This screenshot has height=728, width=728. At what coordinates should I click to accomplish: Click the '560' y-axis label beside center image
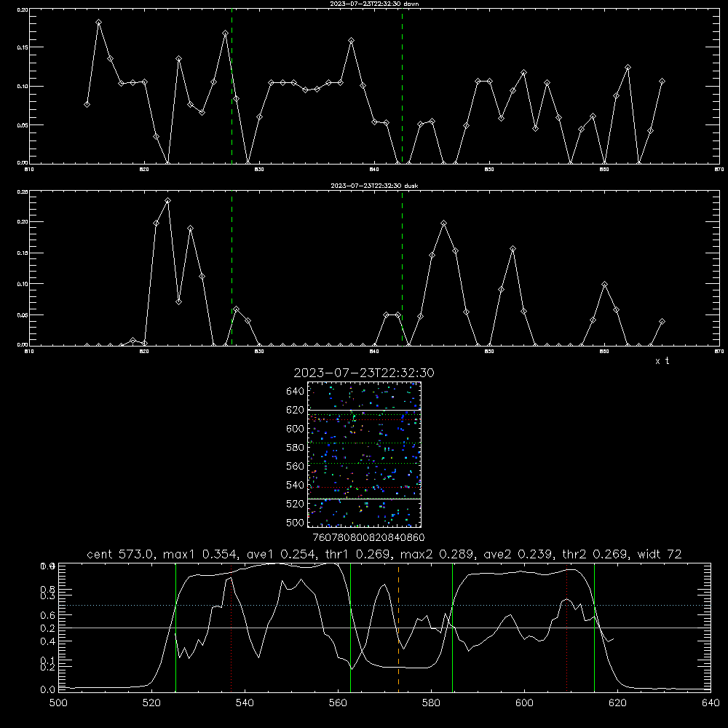point(296,466)
